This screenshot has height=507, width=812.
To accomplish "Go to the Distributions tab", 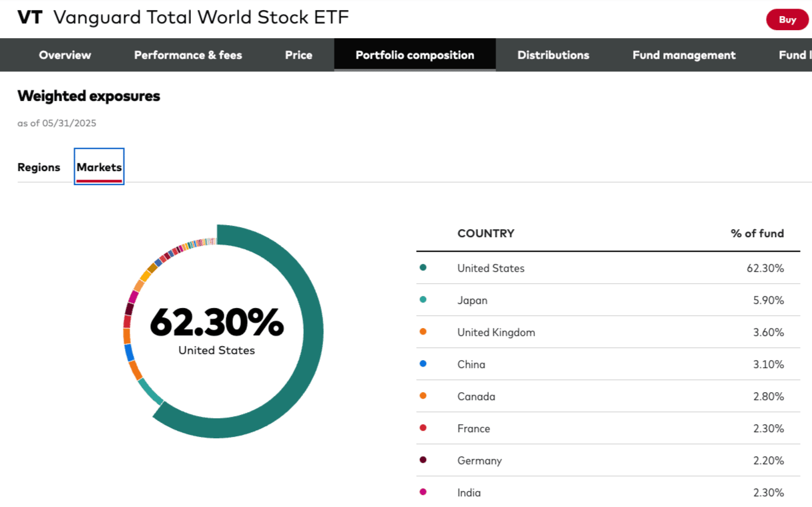I will click(x=553, y=55).
